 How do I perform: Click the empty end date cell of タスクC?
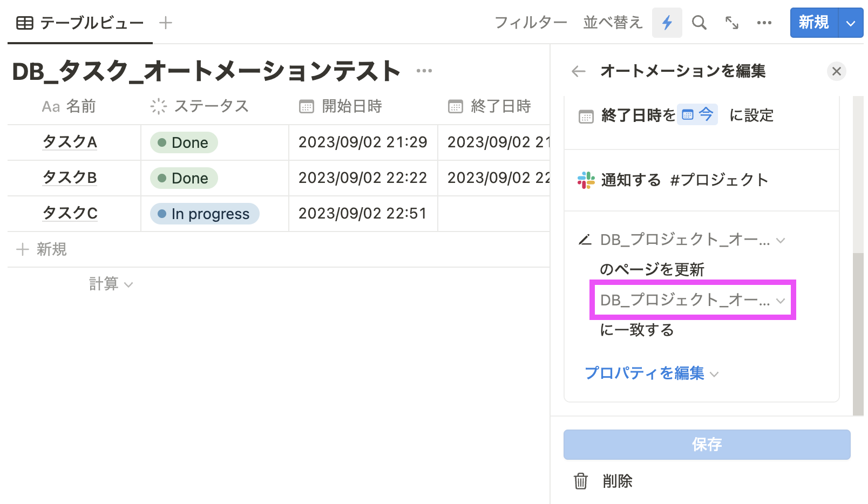(x=494, y=214)
